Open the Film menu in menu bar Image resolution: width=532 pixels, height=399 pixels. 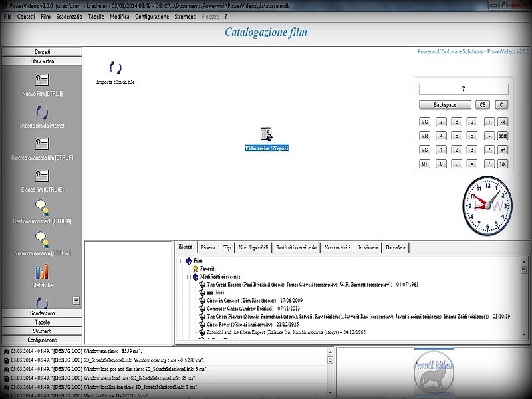click(x=45, y=16)
